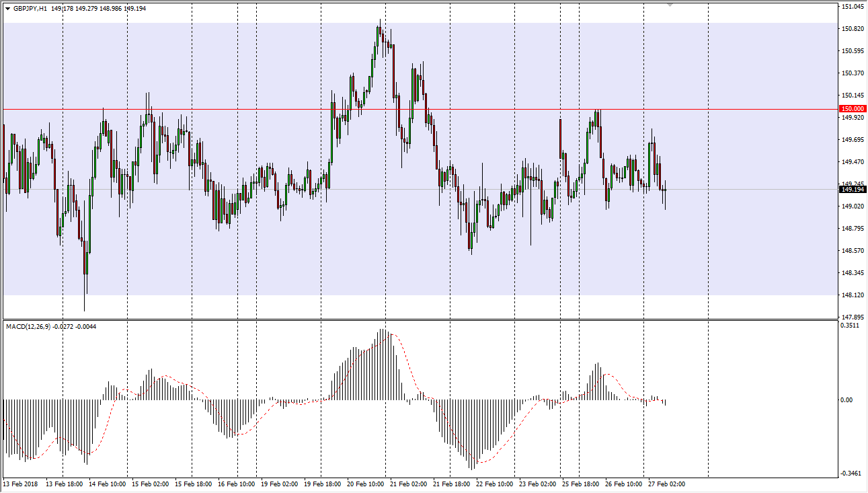868x493 pixels.
Task: Click the 20 Feb 10:00 time axis label
Action: point(365,484)
